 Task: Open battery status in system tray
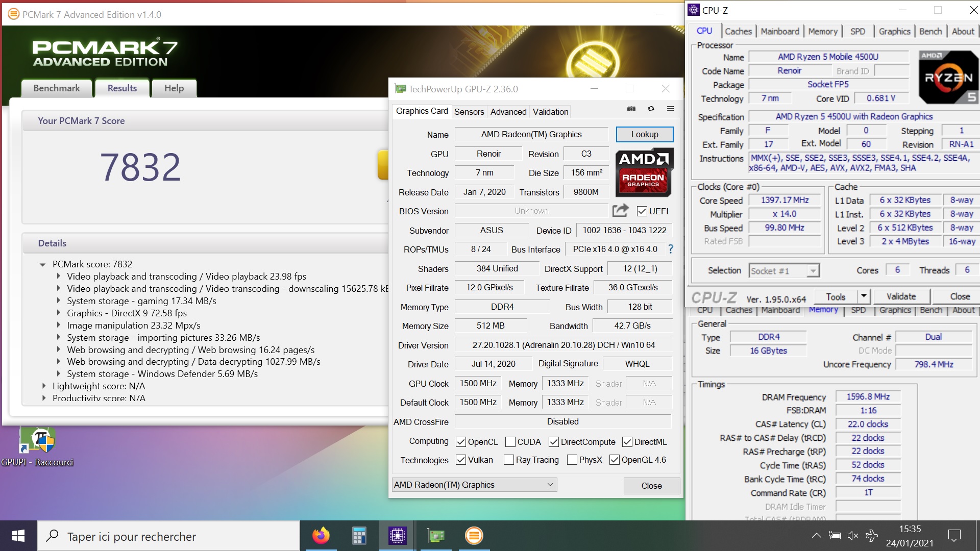[x=835, y=536]
